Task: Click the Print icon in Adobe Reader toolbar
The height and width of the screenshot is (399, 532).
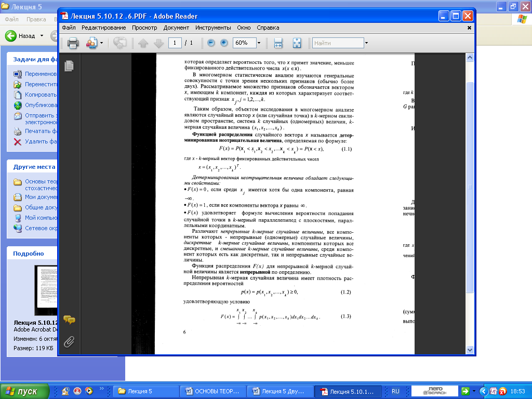Action: tap(73, 43)
